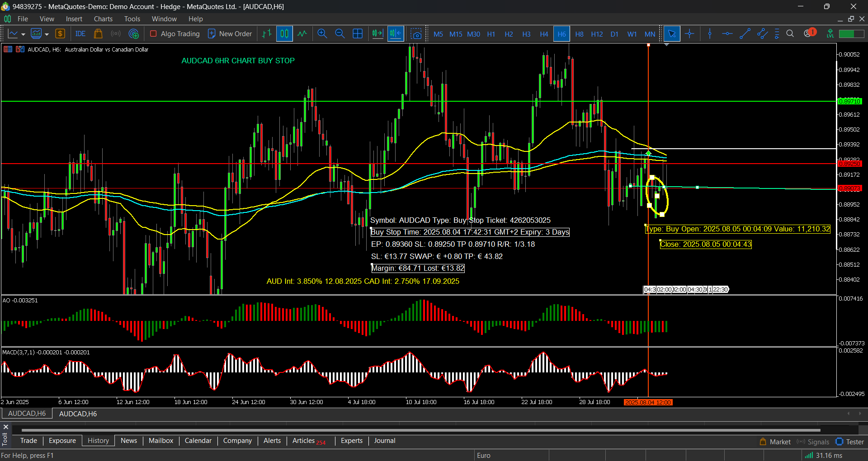Click the Zoom Out magnifier icon
Screen dimensions: 868x461
point(340,34)
